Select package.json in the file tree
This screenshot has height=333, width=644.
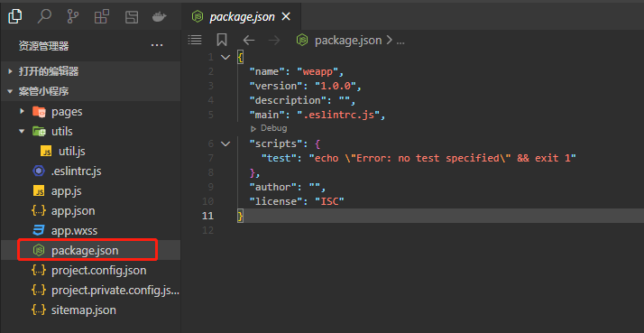click(90, 250)
